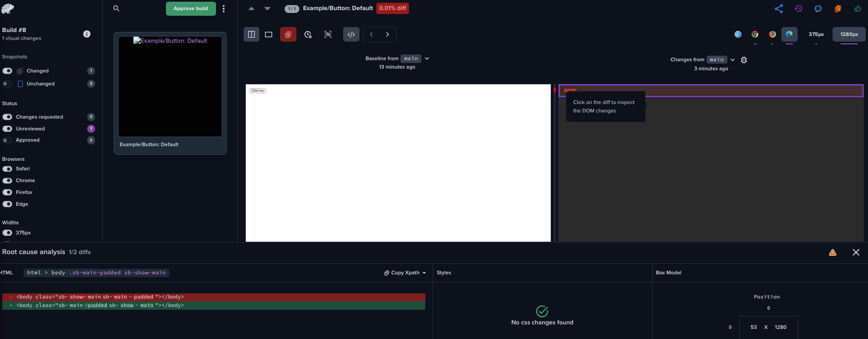Click the green thumbs-up approve icon

point(857,8)
